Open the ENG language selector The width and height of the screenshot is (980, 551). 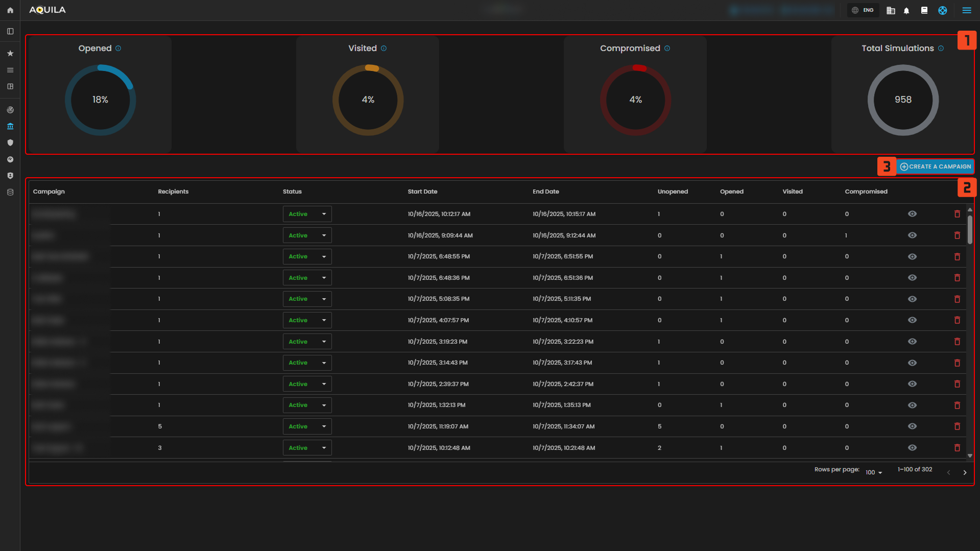[863, 10]
